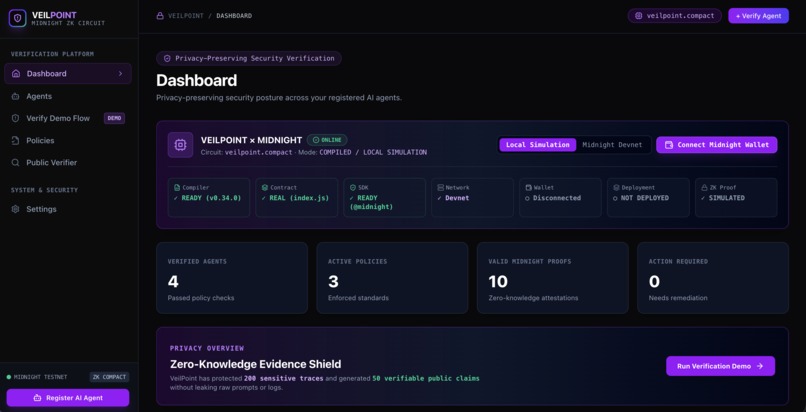Click the + Verify Agent button
Viewport: 806px width, 412px height.
(x=758, y=16)
